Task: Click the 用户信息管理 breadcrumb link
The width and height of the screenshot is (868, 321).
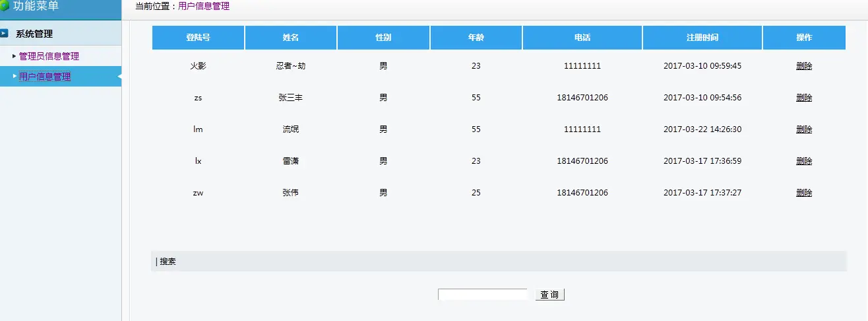Action: click(204, 7)
